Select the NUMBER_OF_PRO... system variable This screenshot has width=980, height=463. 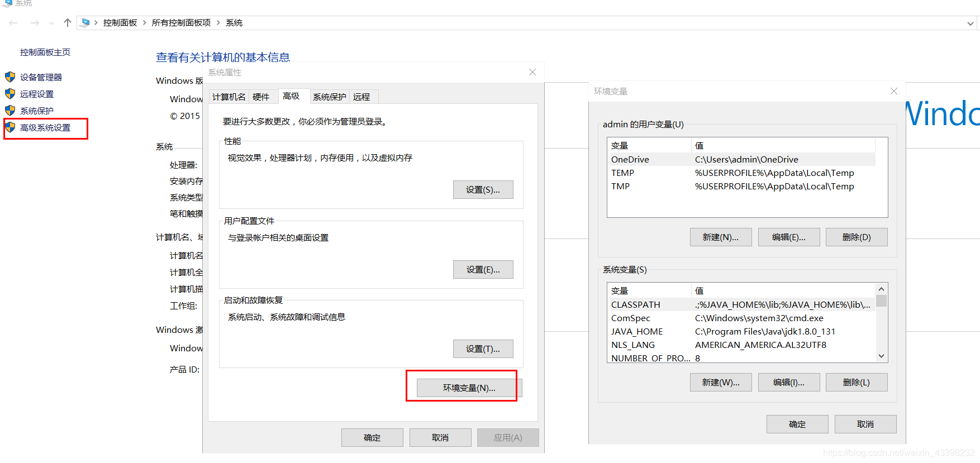point(741,357)
